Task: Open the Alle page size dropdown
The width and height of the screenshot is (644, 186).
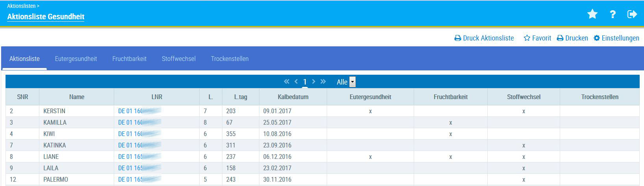Action: click(352, 82)
